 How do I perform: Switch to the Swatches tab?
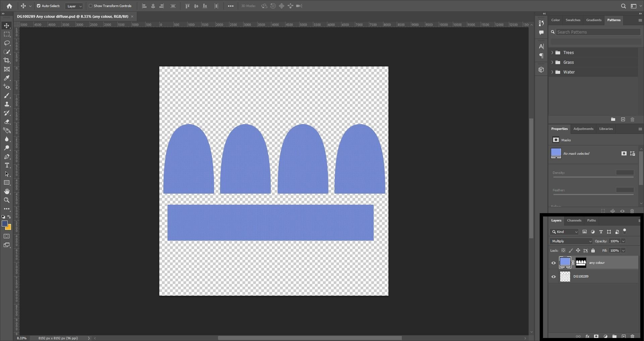coord(573,20)
